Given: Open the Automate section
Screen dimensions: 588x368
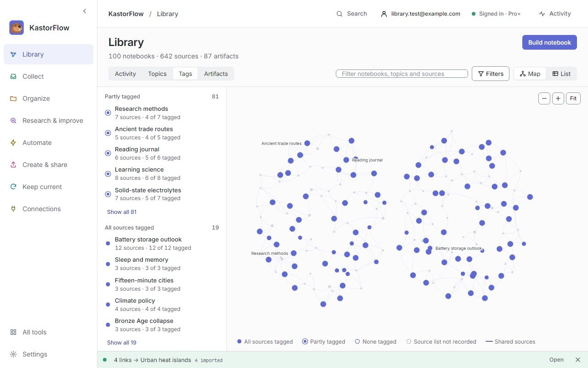Looking at the screenshot, I should 48,143.
